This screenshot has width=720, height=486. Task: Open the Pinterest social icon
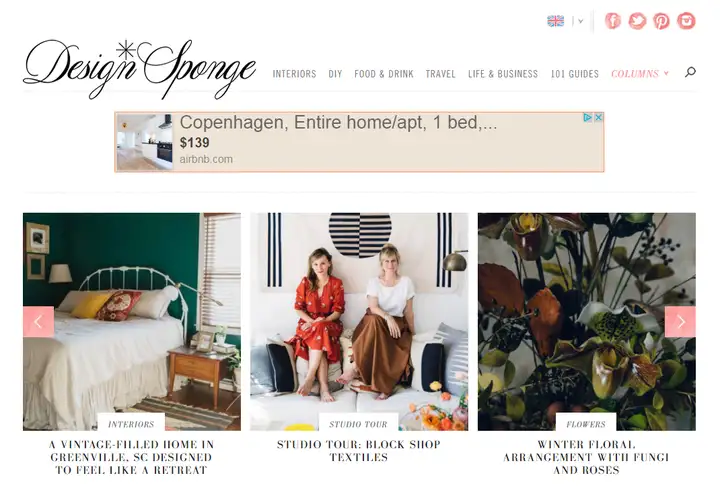661,21
